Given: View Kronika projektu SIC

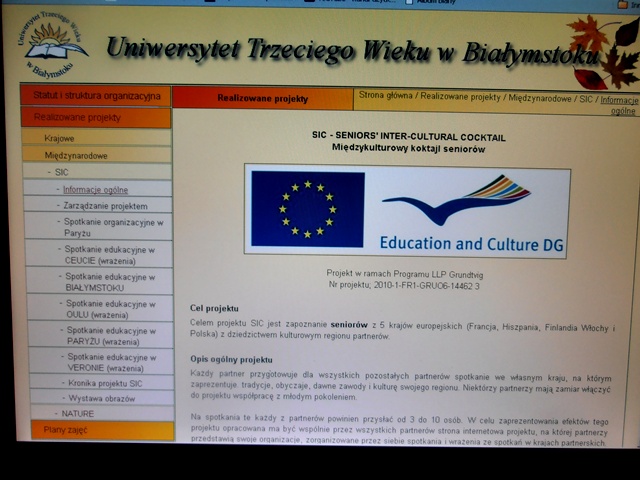Looking at the screenshot, I should click(105, 383).
